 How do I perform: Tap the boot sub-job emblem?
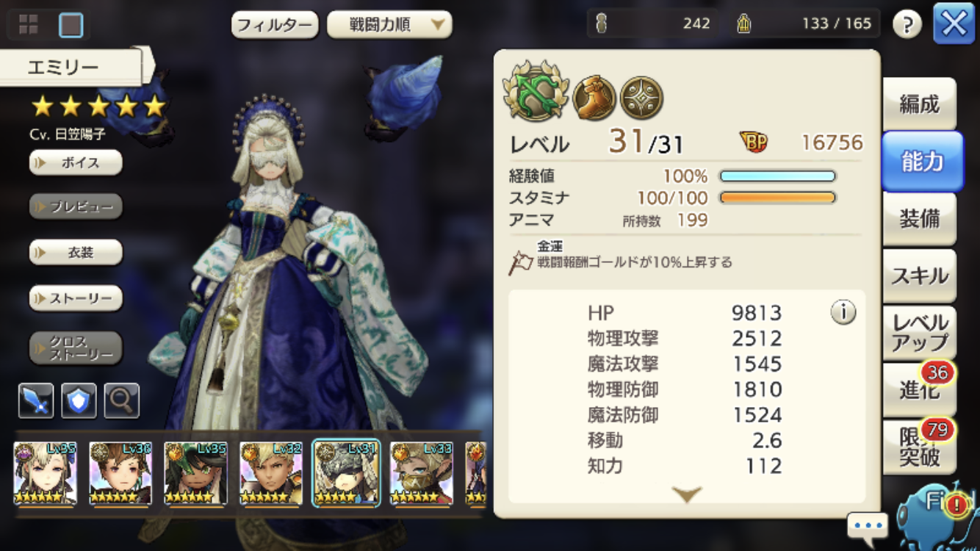tap(594, 98)
